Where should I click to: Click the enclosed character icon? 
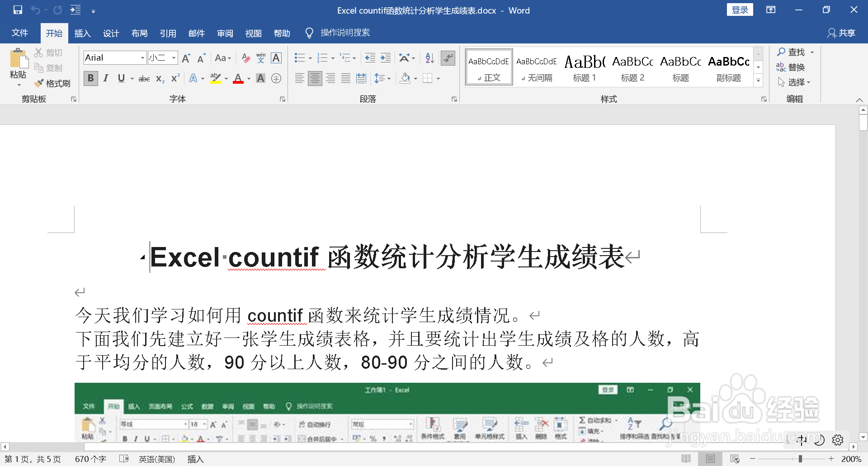276,79
